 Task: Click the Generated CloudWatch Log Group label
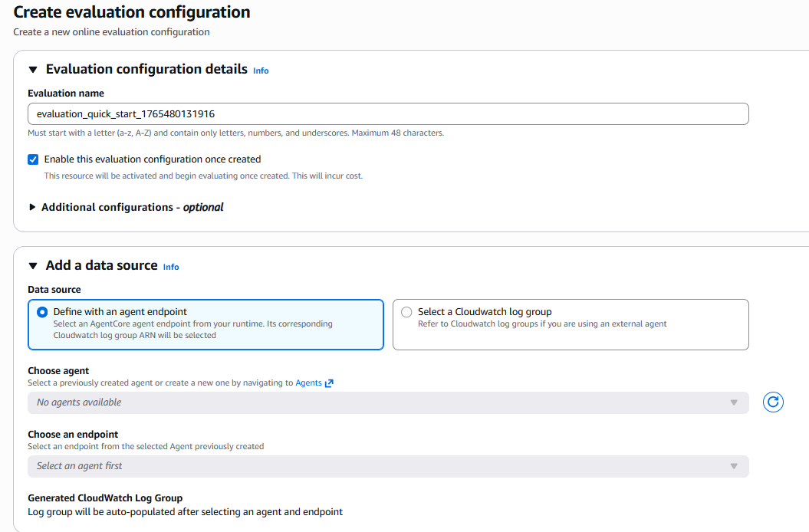[105, 498]
